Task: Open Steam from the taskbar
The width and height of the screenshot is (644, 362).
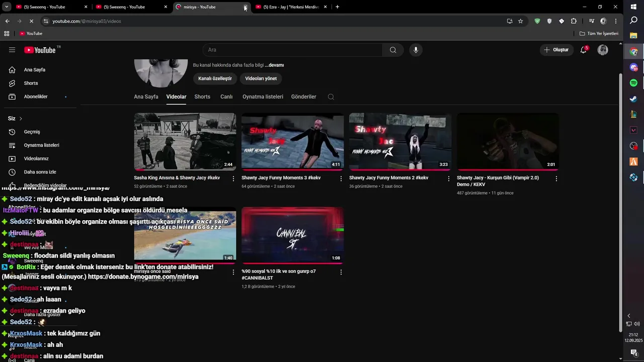Action: (x=634, y=99)
